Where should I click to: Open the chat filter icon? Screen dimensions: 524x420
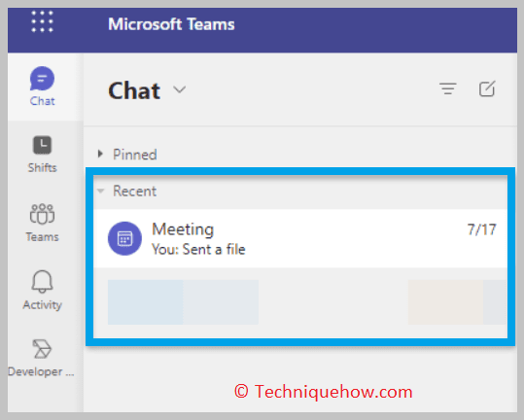[x=448, y=88]
